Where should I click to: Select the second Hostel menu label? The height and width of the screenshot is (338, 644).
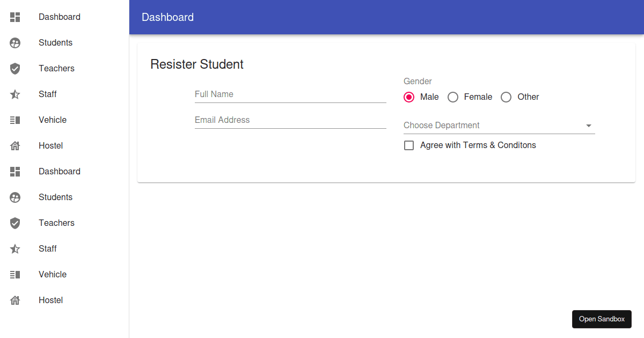51,300
